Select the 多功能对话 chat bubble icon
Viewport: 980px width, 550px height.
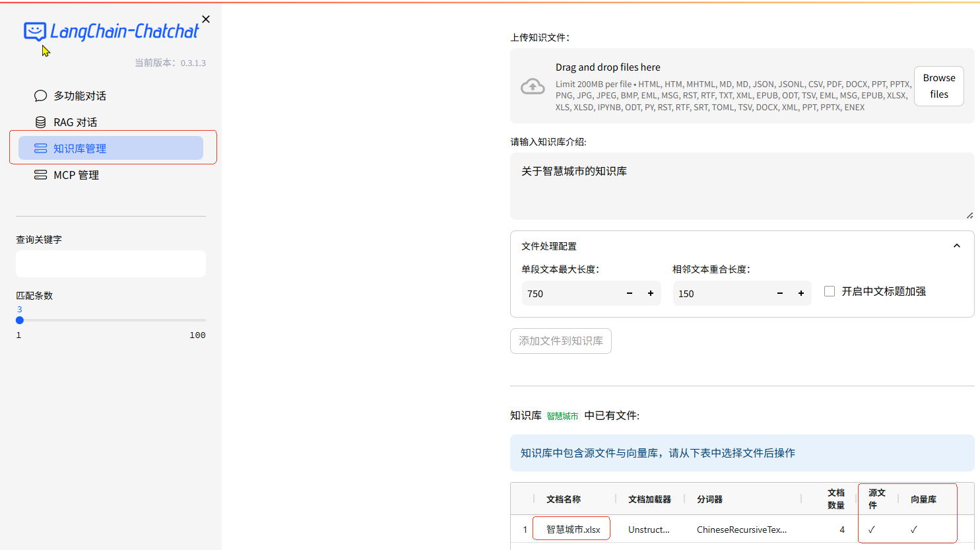tap(40, 95)
